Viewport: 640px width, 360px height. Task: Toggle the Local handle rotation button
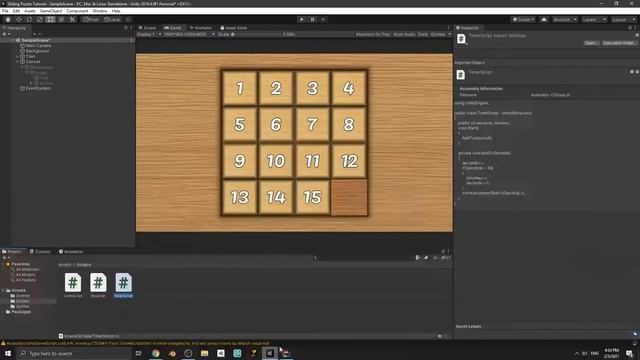(112, 19)
